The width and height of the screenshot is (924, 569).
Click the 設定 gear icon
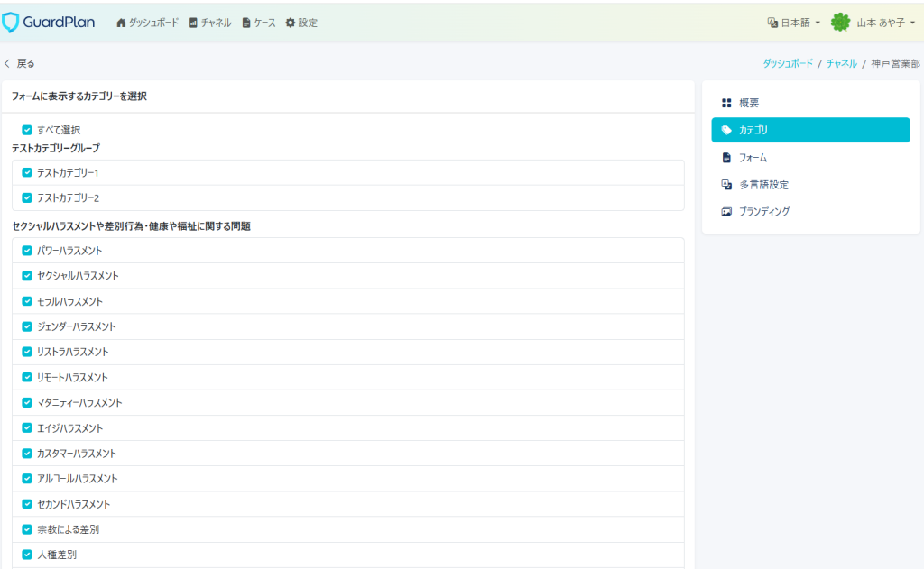point(291,23)
